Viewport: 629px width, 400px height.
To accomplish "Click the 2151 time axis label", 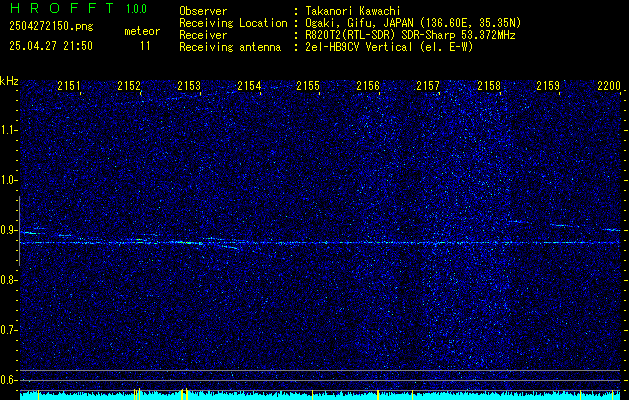I will 69,85.
